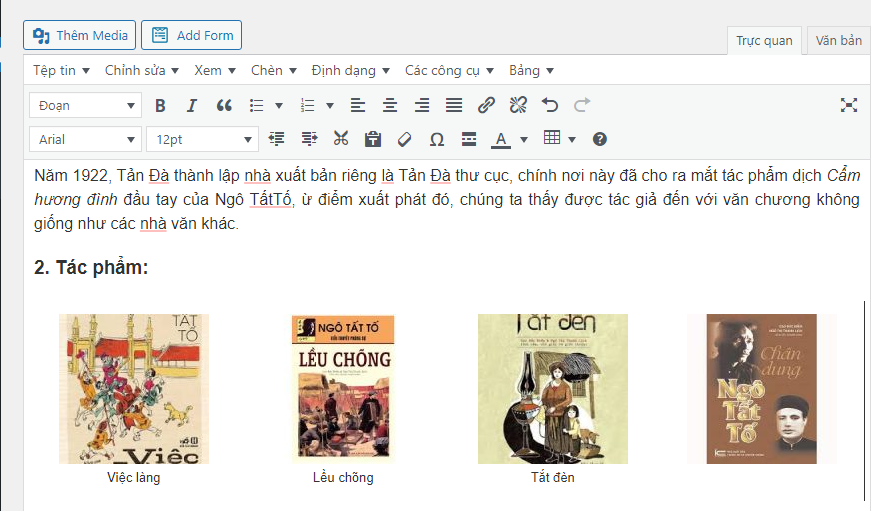Justify the text alignment
The width and height of the screenshot is (871, 511).
(x=454, y=105)
